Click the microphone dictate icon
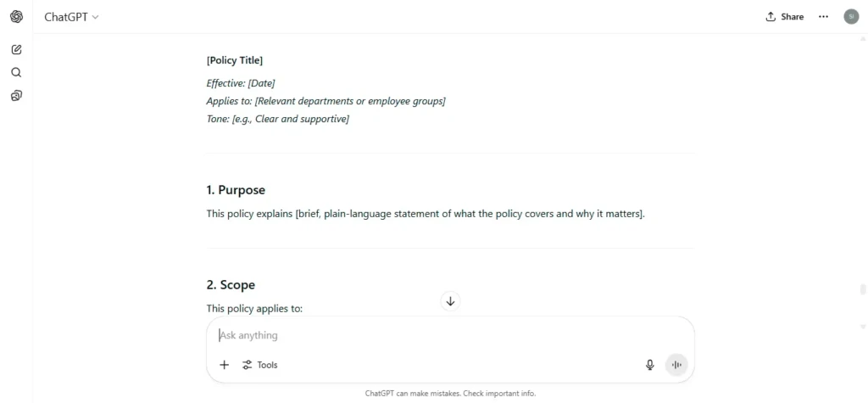The image size is (868, 403). click(650, 365)
